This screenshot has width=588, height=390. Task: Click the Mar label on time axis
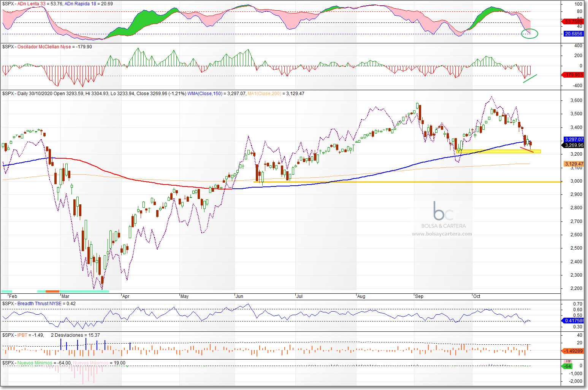point(65,296)
